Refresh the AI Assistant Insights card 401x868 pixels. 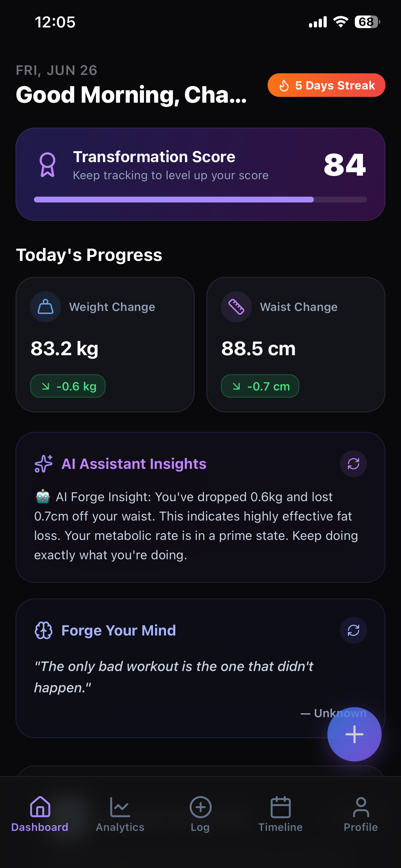353,464
